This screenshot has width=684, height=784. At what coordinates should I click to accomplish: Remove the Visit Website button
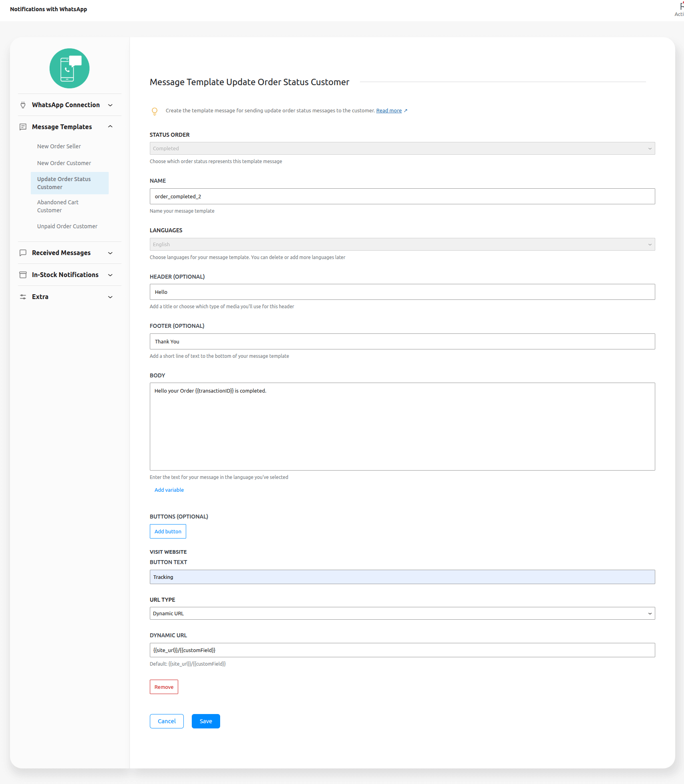click(164, 687)
